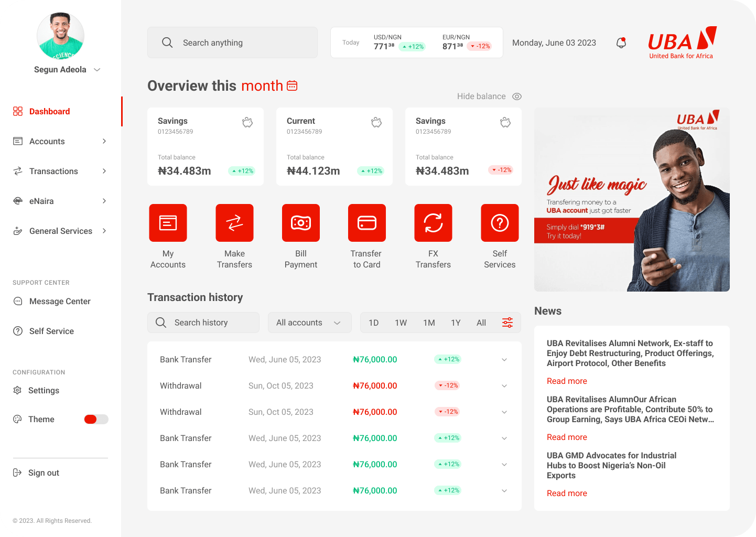Open the notification bell
The image size is (756, 537).
tap(621, 42)
